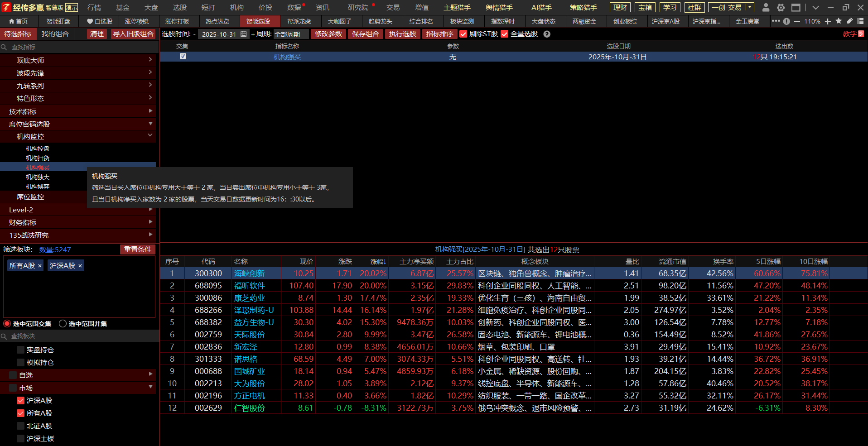The width and height of the screenshot is (868, 446).
Task: Open the 帮派龙虎 tab
Action: (x=299, y=21)
